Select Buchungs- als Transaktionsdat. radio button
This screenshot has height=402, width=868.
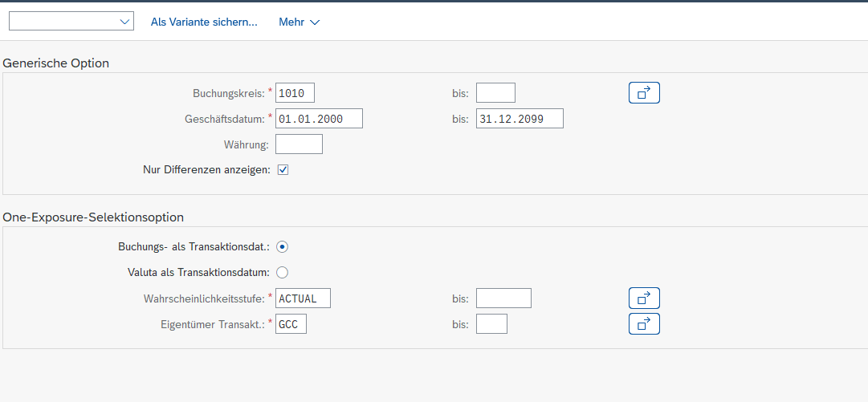click(283, 246)
